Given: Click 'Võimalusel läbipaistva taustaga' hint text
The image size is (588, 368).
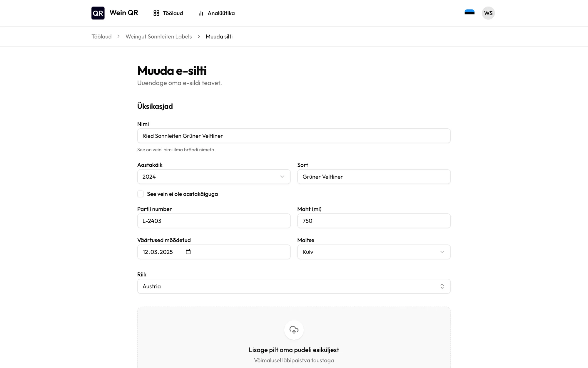Looking at the screenshot, I should [294, 360].
